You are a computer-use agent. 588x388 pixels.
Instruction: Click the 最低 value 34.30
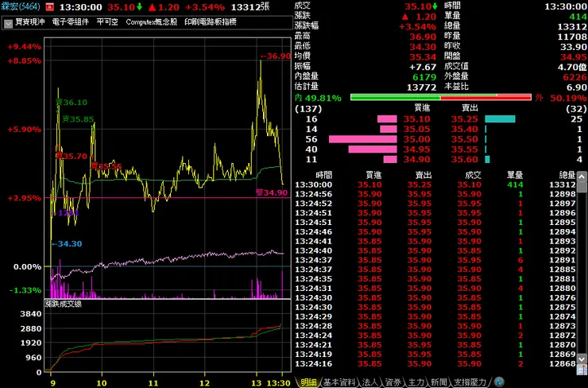pos(423,47)
